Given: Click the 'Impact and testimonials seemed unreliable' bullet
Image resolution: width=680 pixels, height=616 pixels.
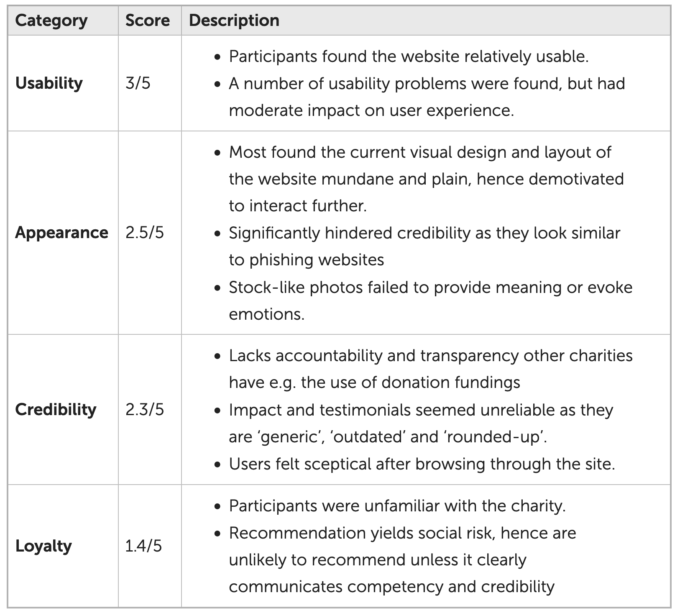Looking at the screenshot, I should point(421,423).
